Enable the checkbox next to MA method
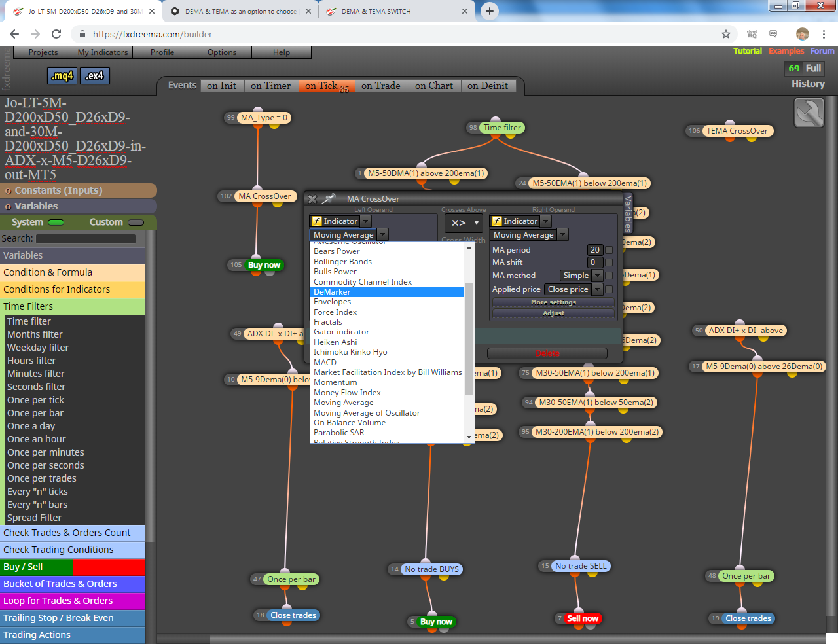The width and height of the screenshot is (838, 644). coord(609,276)
